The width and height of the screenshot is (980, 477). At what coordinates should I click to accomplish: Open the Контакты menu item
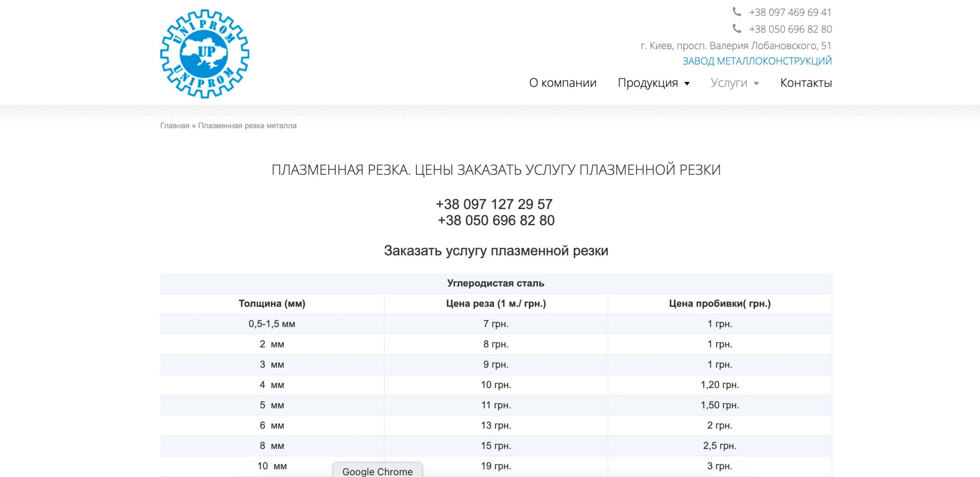click(x=806, y=83)
